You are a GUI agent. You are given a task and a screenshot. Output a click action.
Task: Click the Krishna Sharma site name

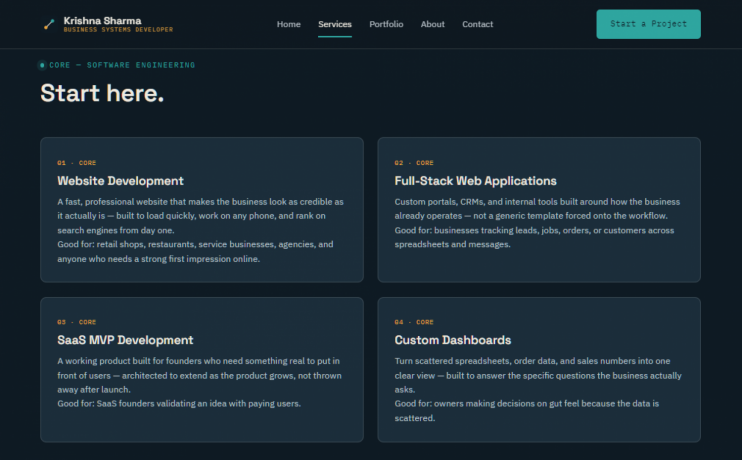pyautogui.click(x=102, y=21)
